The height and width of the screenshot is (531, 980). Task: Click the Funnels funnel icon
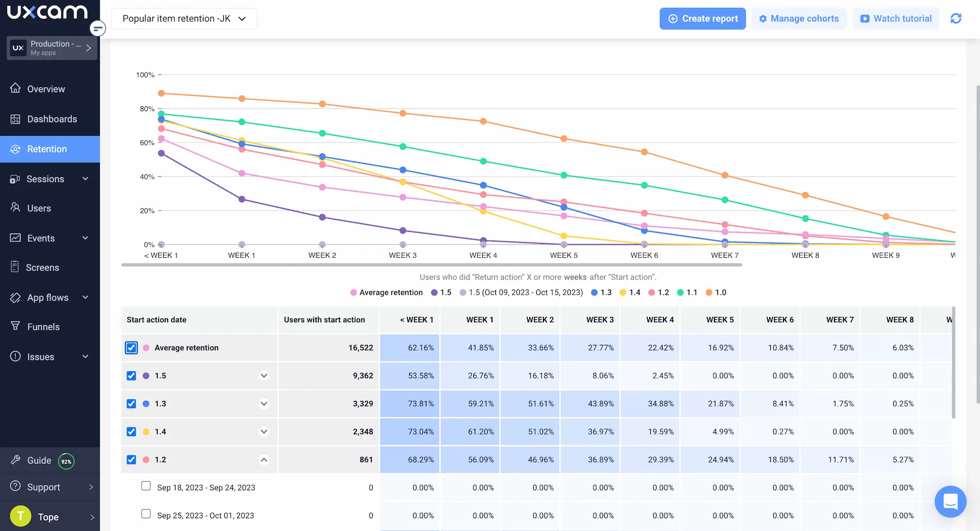pyautogui.click(x=16, y=326)
